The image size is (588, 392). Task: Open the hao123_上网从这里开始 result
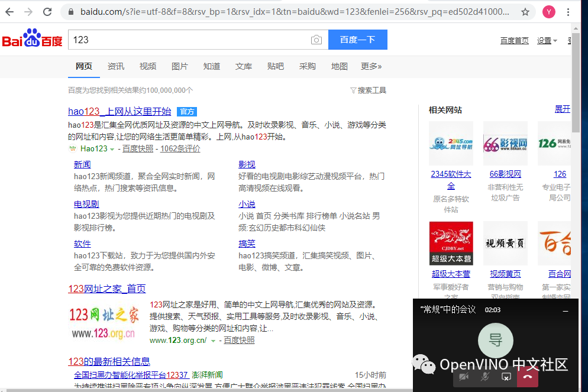[119, 111]
